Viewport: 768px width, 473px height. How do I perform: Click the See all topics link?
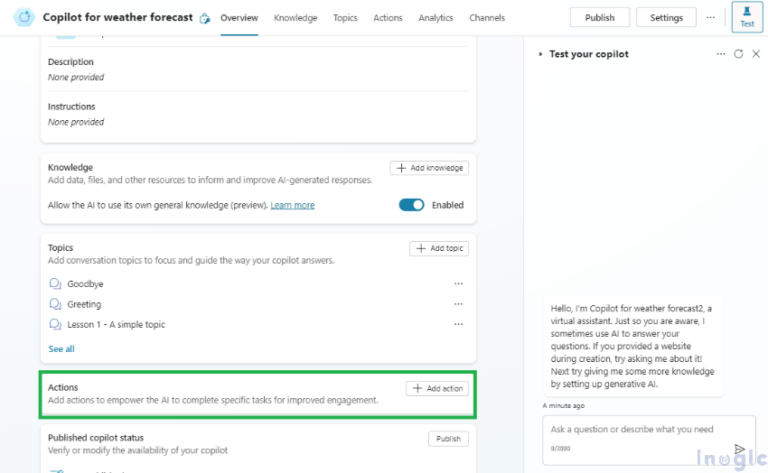[61, 349]
